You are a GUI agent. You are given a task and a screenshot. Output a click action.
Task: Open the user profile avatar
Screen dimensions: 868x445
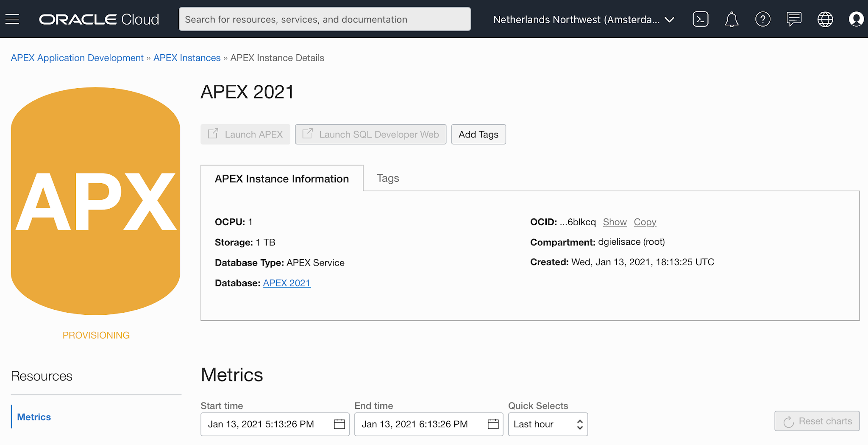click(x=856, y=19)
